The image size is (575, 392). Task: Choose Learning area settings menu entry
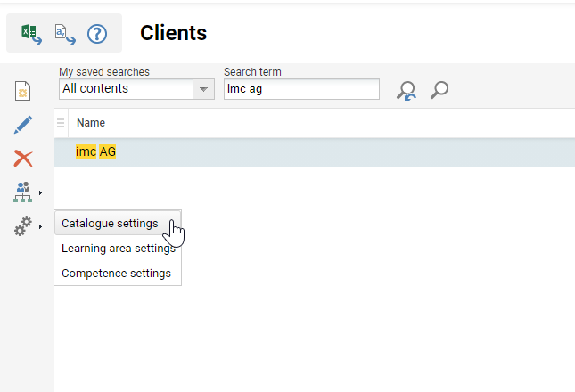click(x=118, y=248)
